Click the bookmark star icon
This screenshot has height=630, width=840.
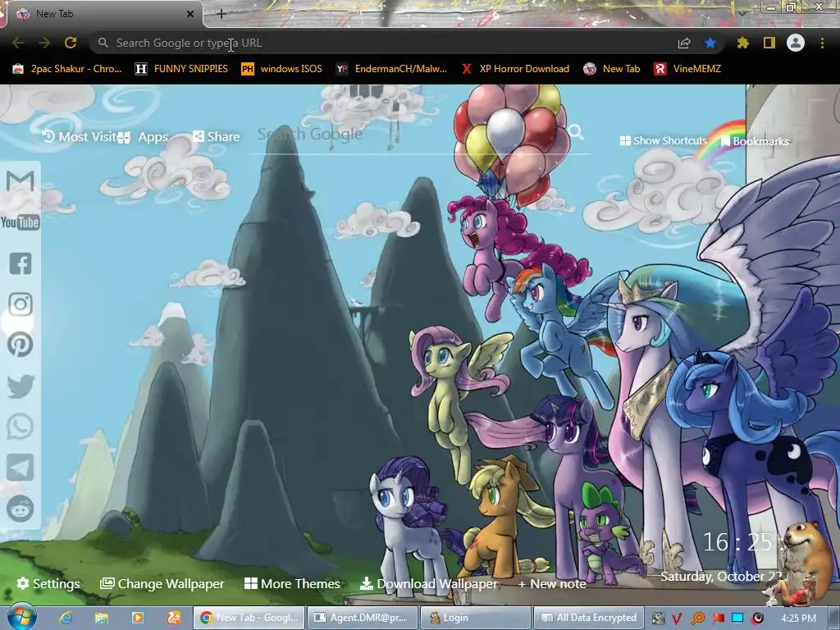pos(710,43)
